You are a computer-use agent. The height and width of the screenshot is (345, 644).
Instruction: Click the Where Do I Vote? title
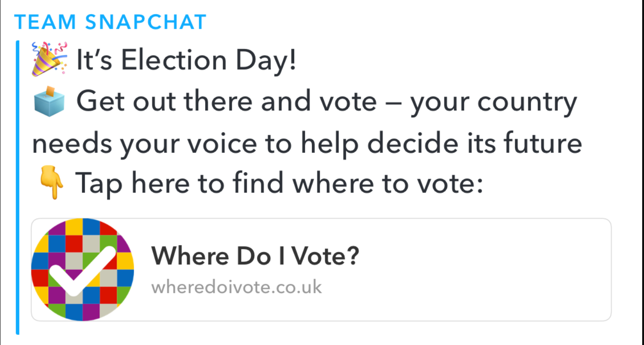(255, 256)
